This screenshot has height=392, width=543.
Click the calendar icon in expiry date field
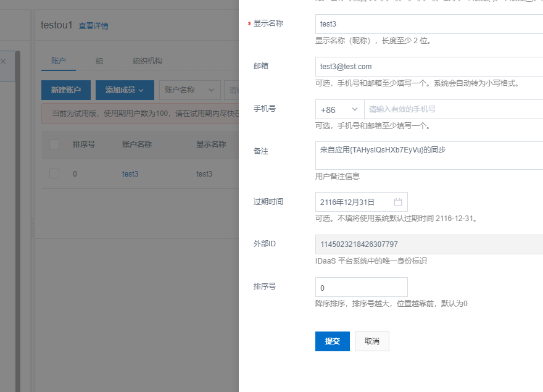(x=398, y=202)
